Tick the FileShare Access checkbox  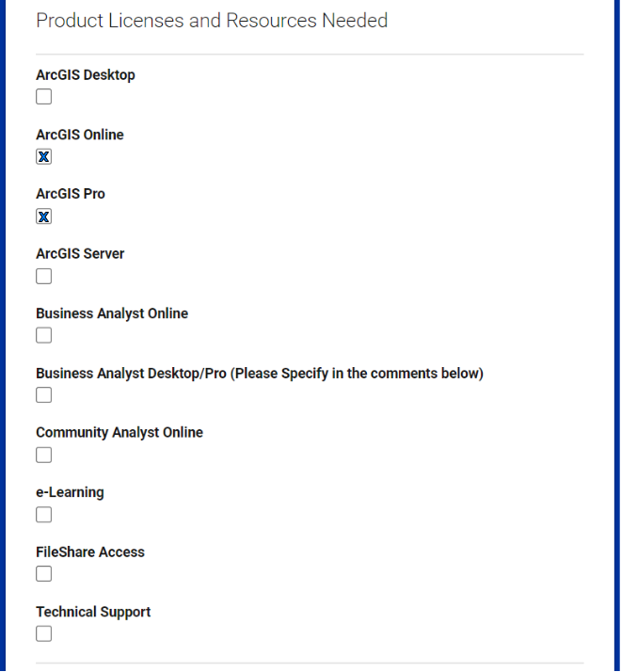coord(43,573)
